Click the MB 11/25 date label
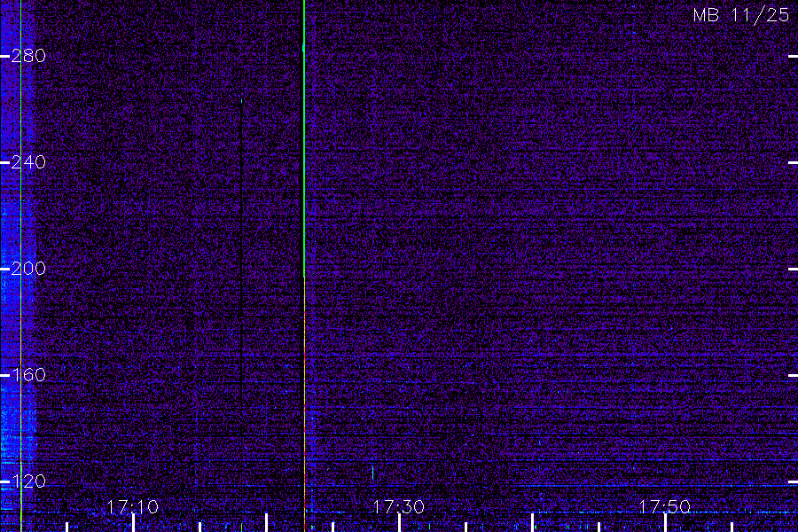Image resolution: width=798 pixels, height=532 pixels. click(741, 15)
